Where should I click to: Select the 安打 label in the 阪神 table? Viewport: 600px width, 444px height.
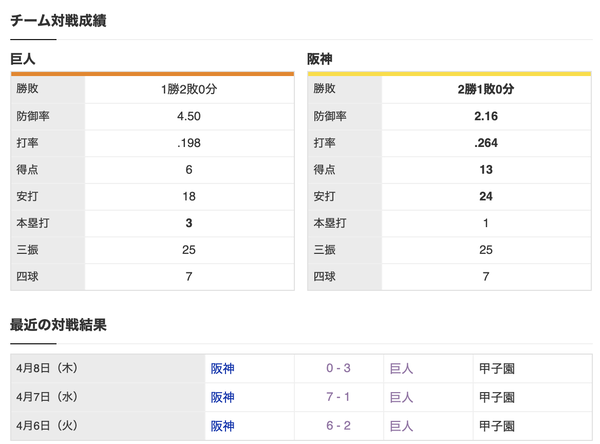pyautogui.click(x=324, y=196)
